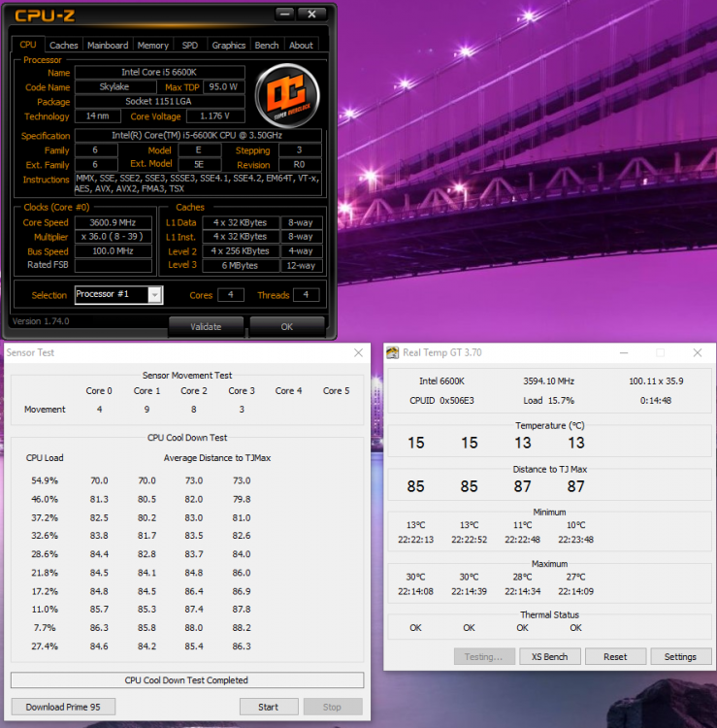Click the Intel Core i5 6600K name field

[x=160, y=73]
